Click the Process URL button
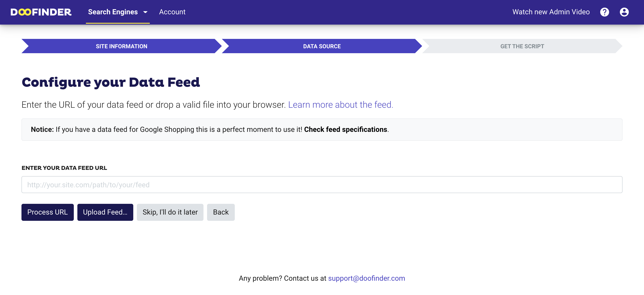The image size is (644, 295). click(x=47, y=212)
